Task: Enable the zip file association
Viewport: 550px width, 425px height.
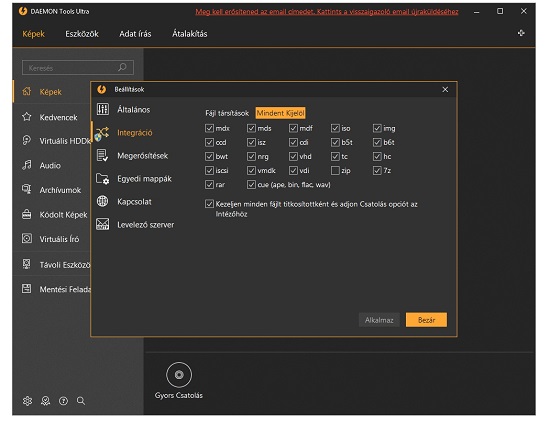Action: (x=335, y=170)
